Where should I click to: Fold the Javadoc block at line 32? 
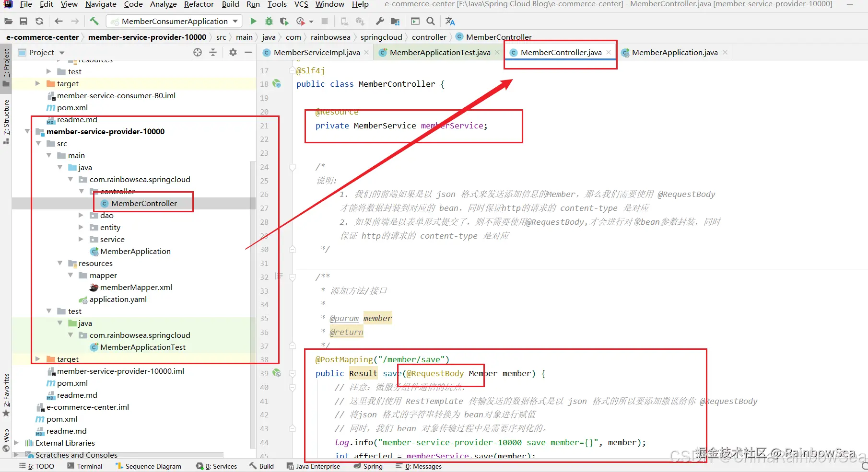click(293, 277)
